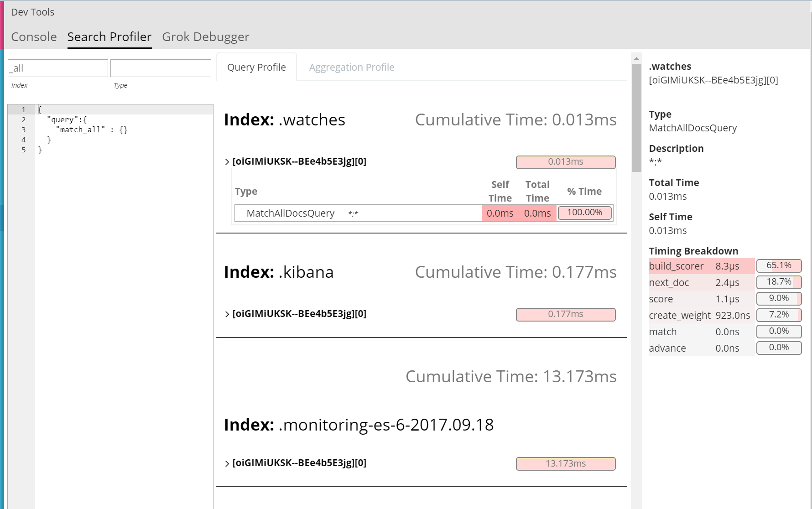812x509 pixels.
Task: Click the build_scorer timing row
Action: click(x=725, y=266)
